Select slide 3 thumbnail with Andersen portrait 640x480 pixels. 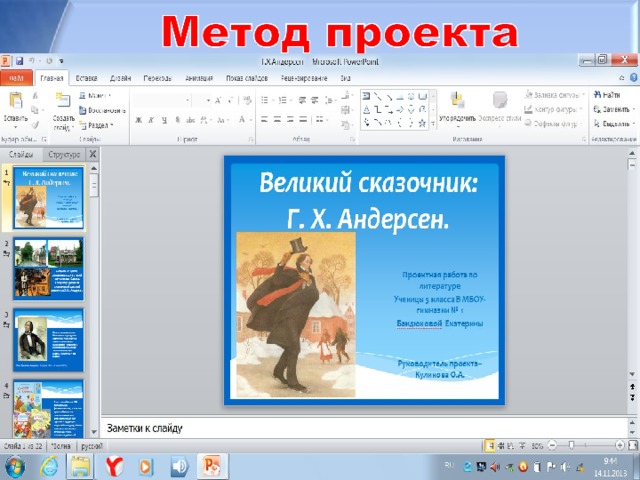tap(49, 340)
